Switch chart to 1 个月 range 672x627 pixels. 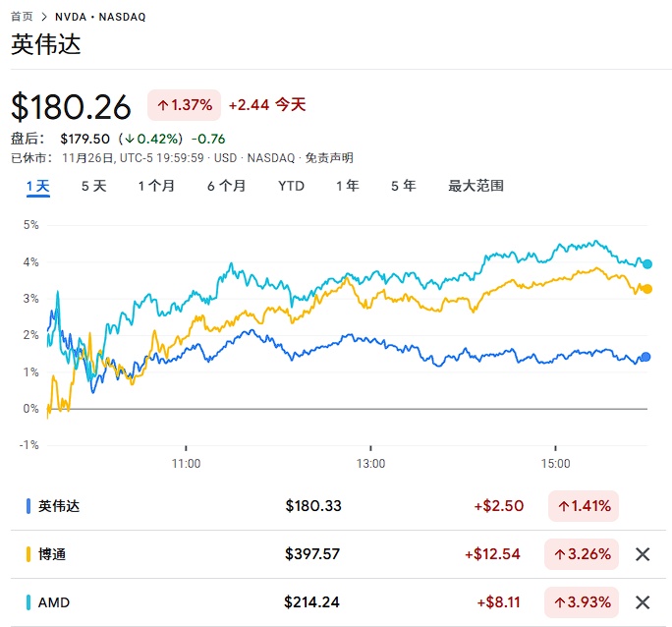click(x=156, y=186)
